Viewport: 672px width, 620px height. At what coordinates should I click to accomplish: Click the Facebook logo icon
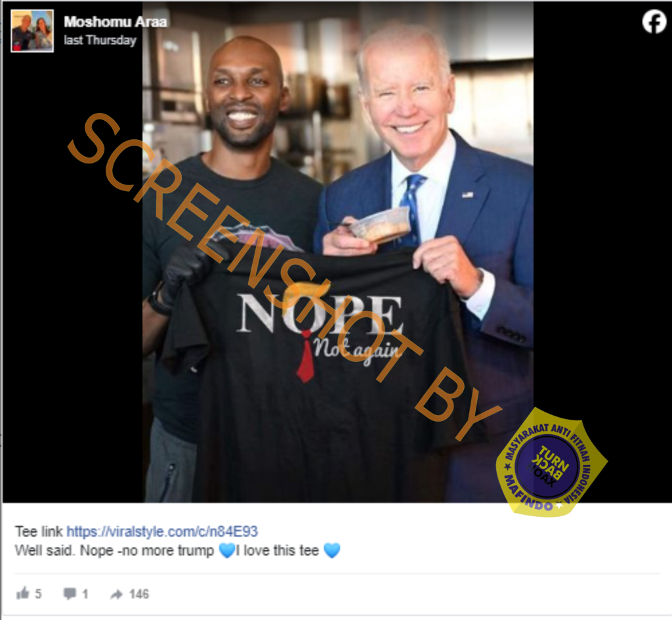pos(654,22)
